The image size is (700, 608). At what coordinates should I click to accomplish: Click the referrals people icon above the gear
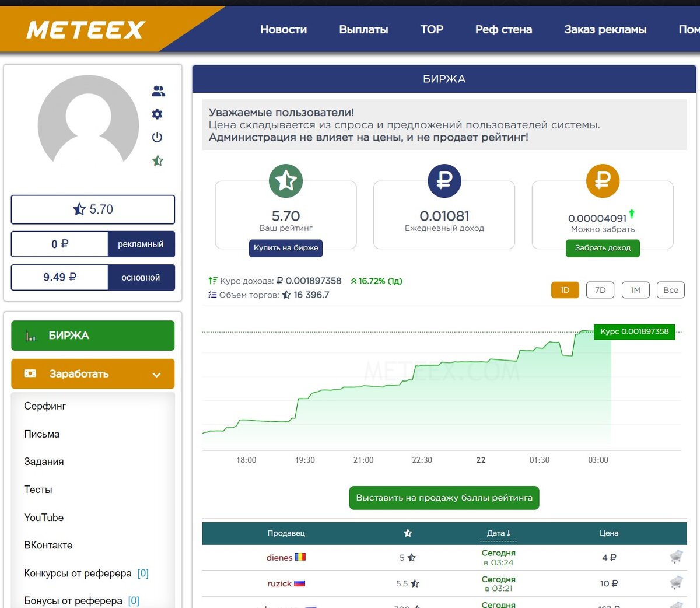tap(157, 91)
